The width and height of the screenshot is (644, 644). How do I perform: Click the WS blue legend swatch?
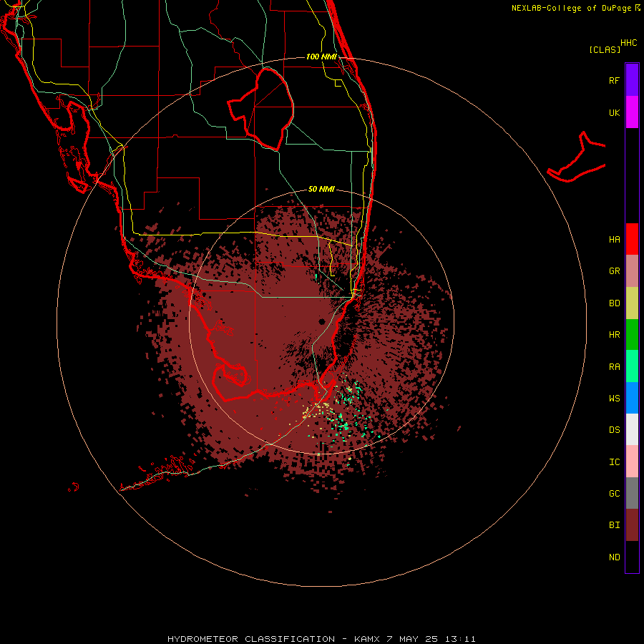click(632, 398)
